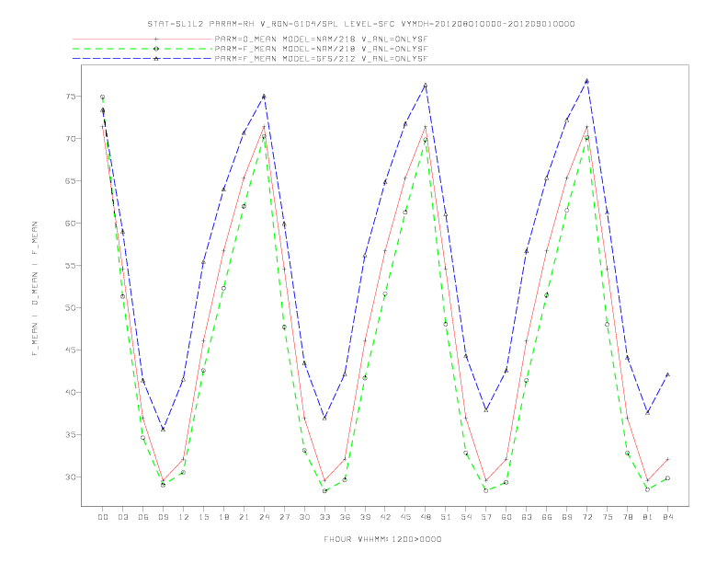Click green NAM circle marker at hour 84
This screenshot has width=728, height=563.
click(x=667, y=478)
